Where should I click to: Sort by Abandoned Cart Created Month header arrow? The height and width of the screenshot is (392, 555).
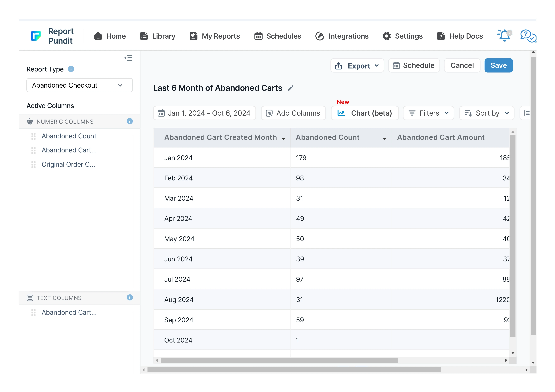283,139
